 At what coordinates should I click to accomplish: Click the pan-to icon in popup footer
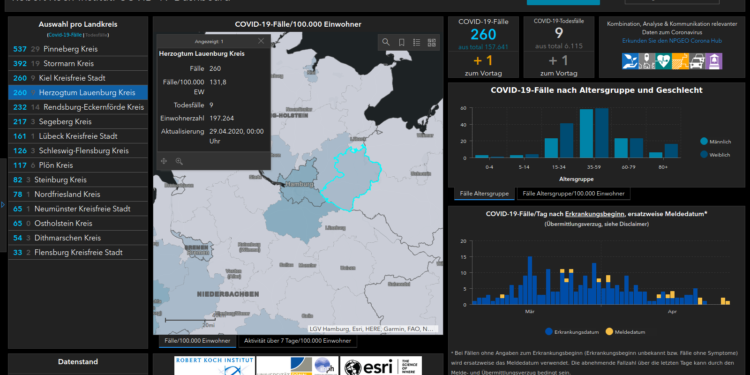pyautogui.click(x=164, y=161)
